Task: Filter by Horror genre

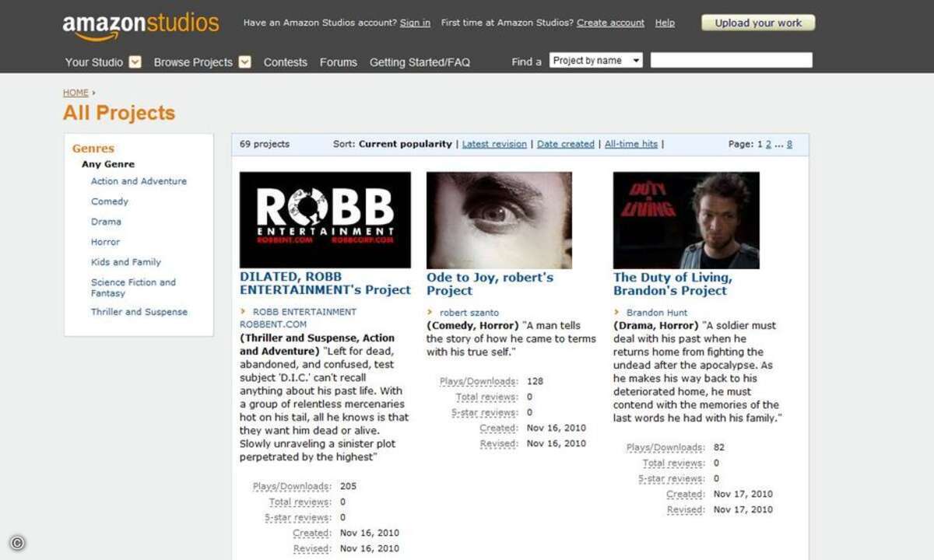Action: (105, 242)
